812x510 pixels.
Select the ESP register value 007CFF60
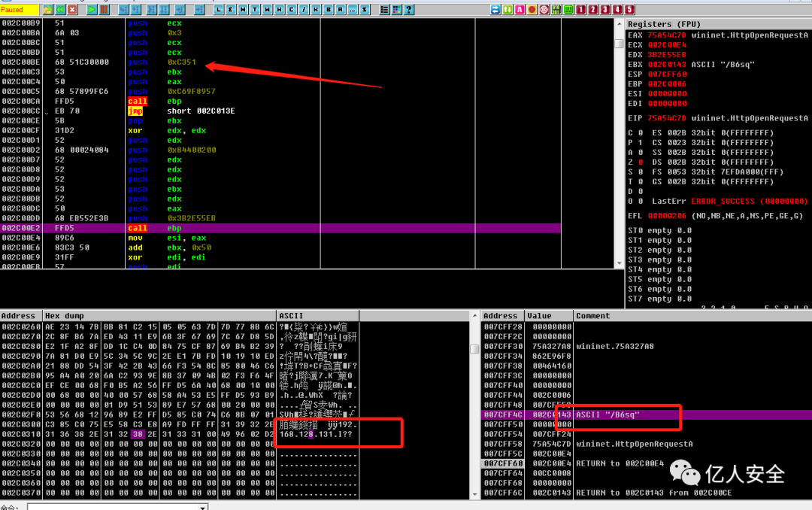pyautogui.click(x=667, y=74)
